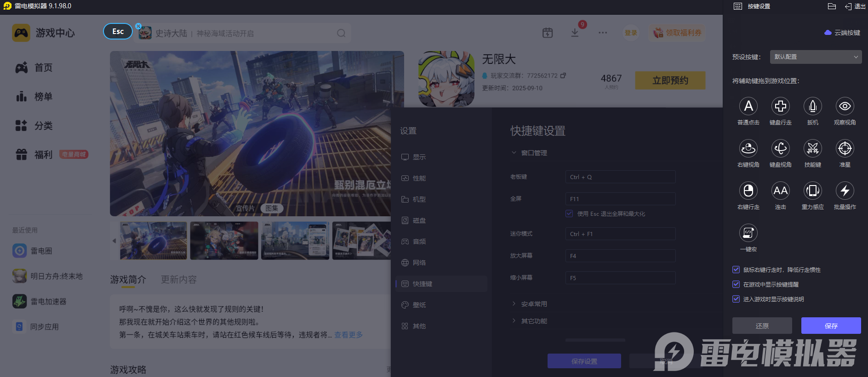Click the 还原 restore button
The image size is (868, 377).
(762, 326)
